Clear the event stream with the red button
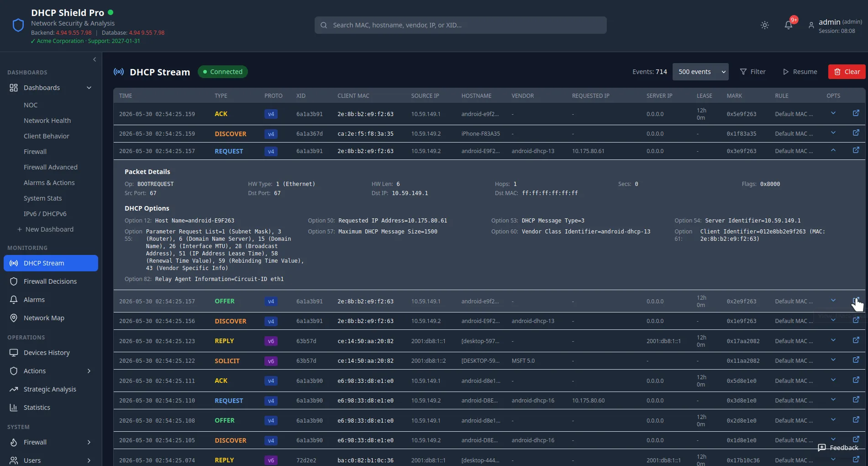 point(847,72)
